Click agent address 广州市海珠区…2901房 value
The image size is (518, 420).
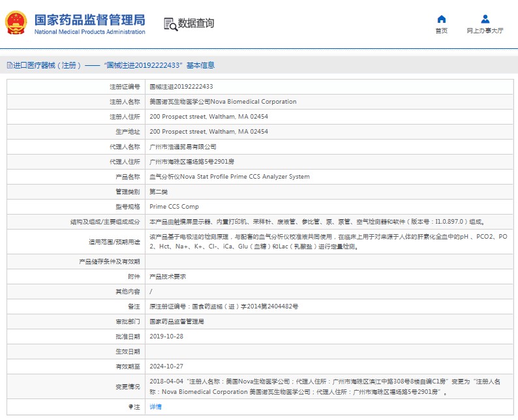[192, 162]
